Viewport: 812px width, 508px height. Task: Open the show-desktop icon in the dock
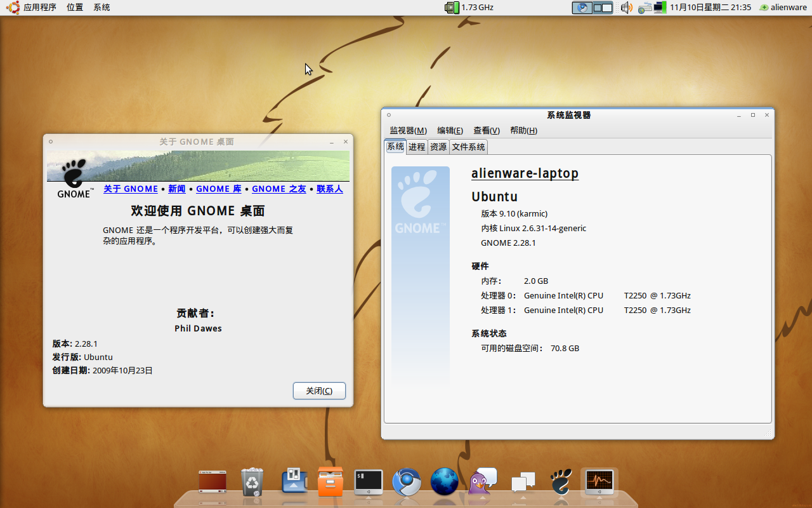point(213,481)
